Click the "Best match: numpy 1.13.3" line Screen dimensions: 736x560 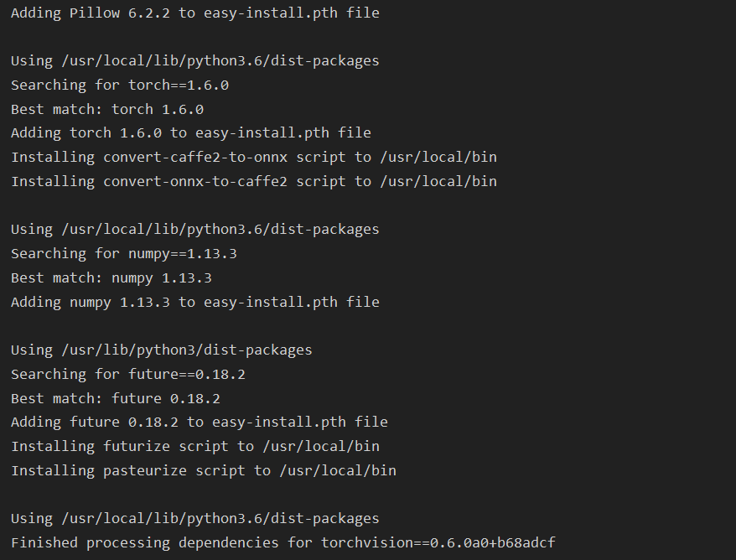click(111, 277)
